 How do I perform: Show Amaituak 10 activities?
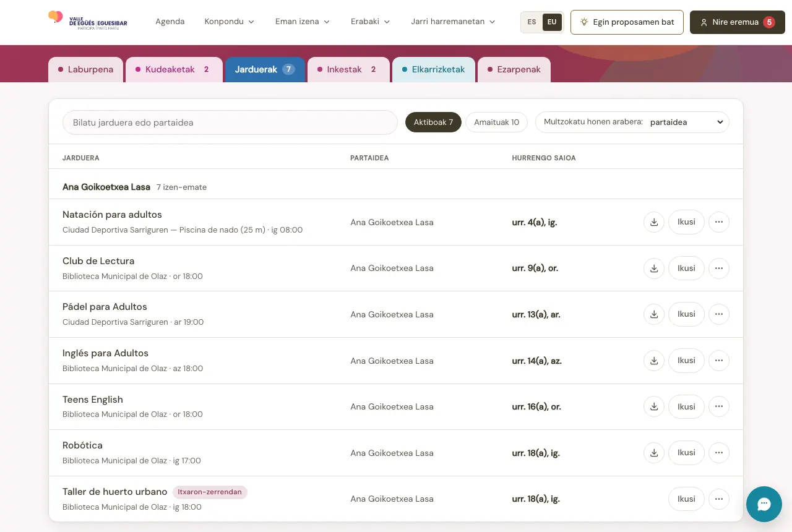(496, 122)
